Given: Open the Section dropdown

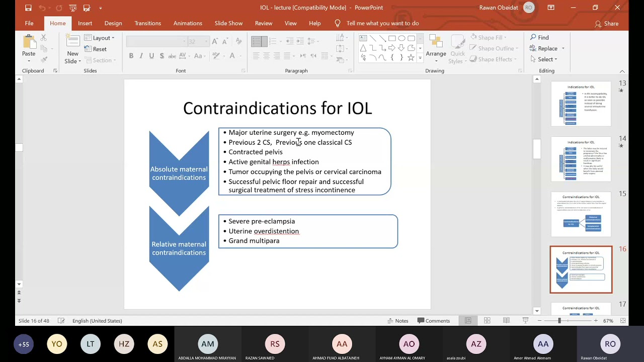Looking at the screenshot, I should click(x=100, y=60).
